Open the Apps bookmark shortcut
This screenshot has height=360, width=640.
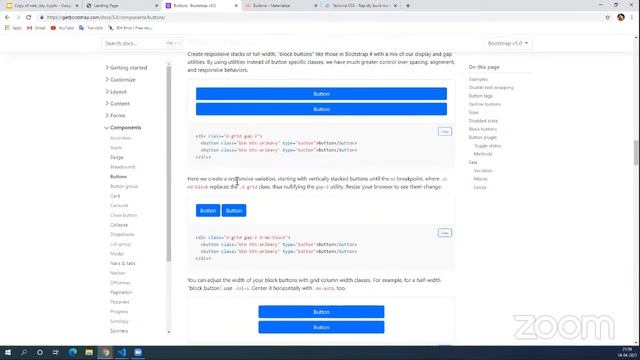13,28
